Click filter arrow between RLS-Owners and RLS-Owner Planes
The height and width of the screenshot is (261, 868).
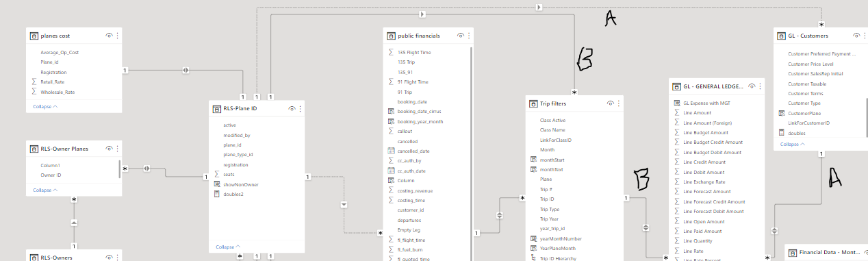tap(74, 223)
